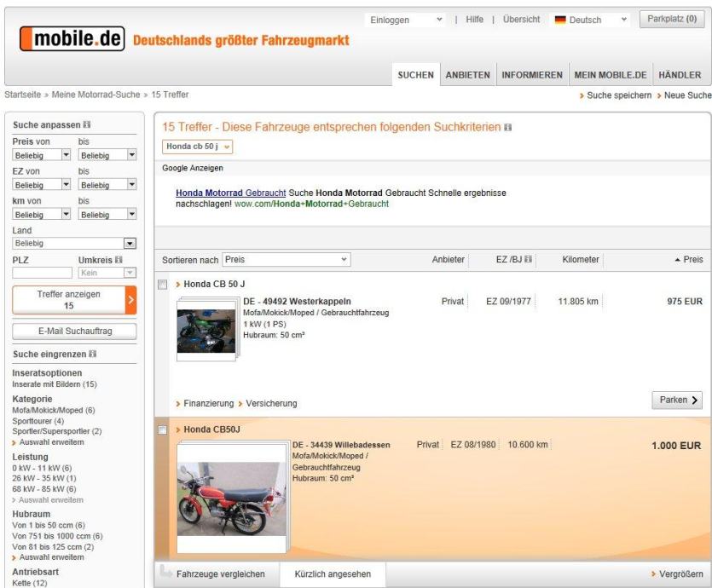Open the Umkreis dropdown

pyautogui.click(x=107, y=273)
